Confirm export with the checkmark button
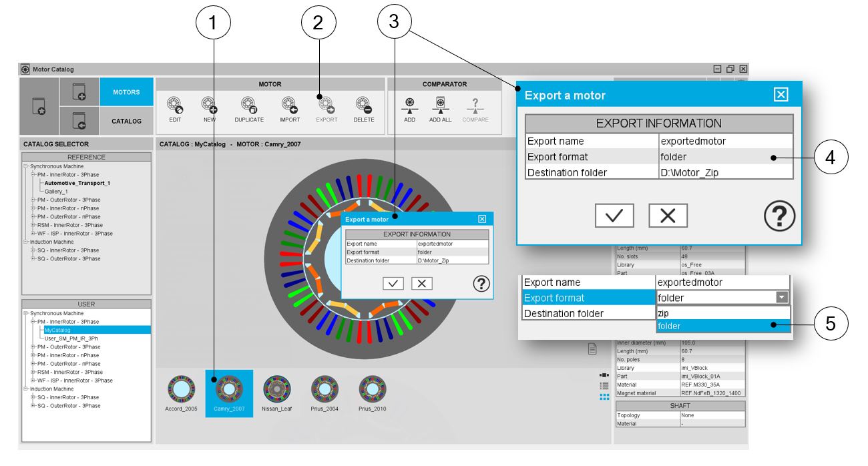 614,215
